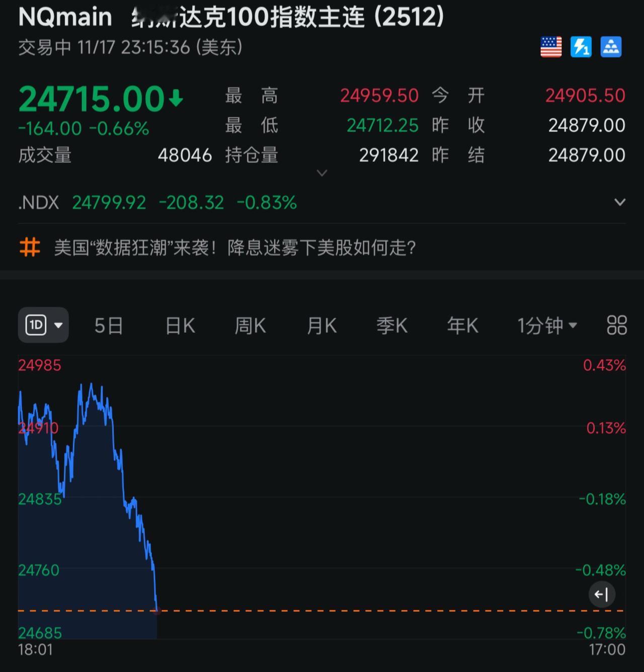Image resolution: width=644 pixels, height=672 pixels.
Task: Open the 1D period dropdown arrow
Action: (59, 325)
